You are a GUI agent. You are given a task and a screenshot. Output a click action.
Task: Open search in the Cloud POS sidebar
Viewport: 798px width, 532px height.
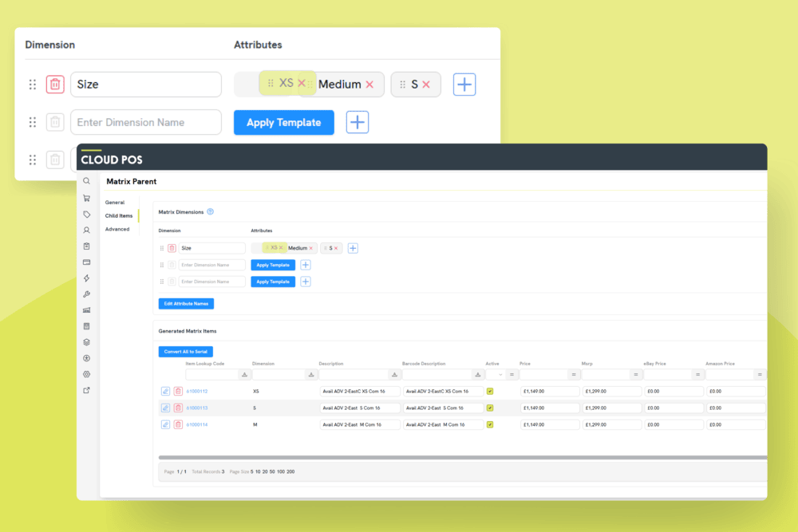click(x=86, y=181)
